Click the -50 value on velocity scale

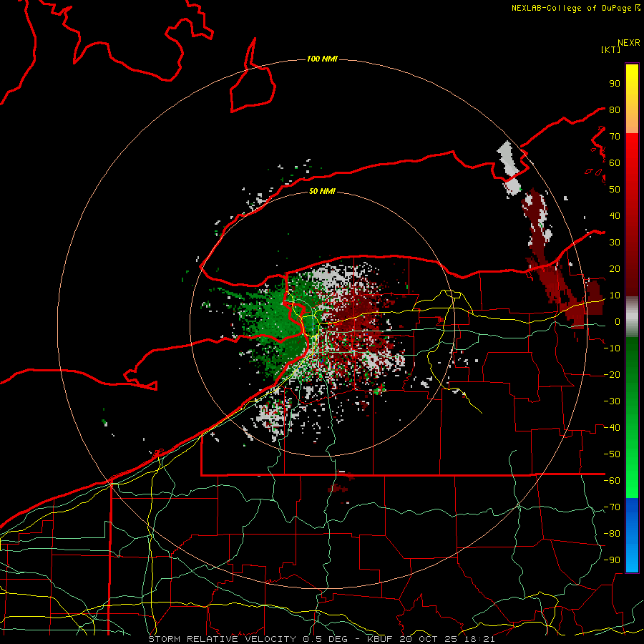click(612, 454)
